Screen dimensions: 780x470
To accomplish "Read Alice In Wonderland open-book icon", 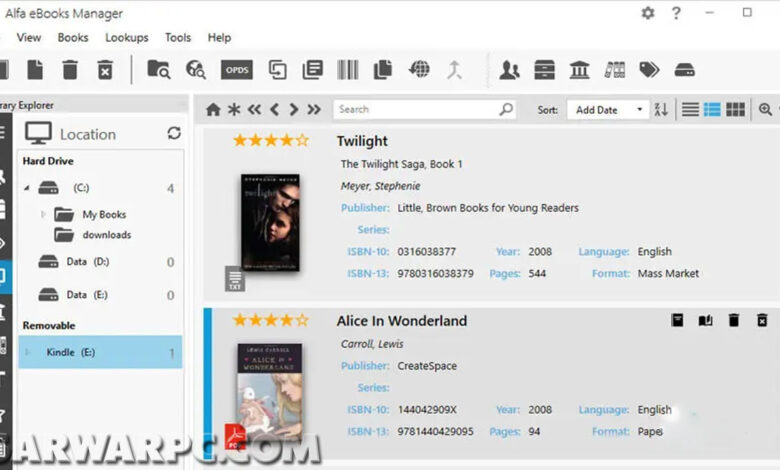I will (x=705, y=320).
